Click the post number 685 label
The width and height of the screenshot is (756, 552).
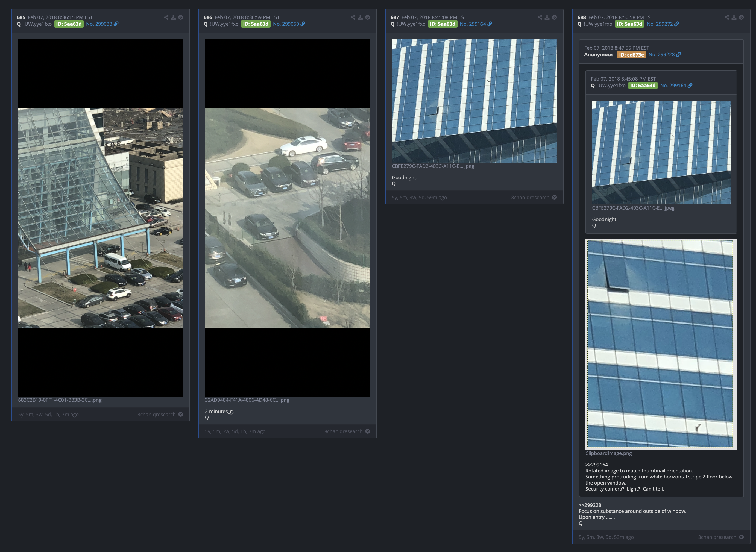tap(21, 17)
